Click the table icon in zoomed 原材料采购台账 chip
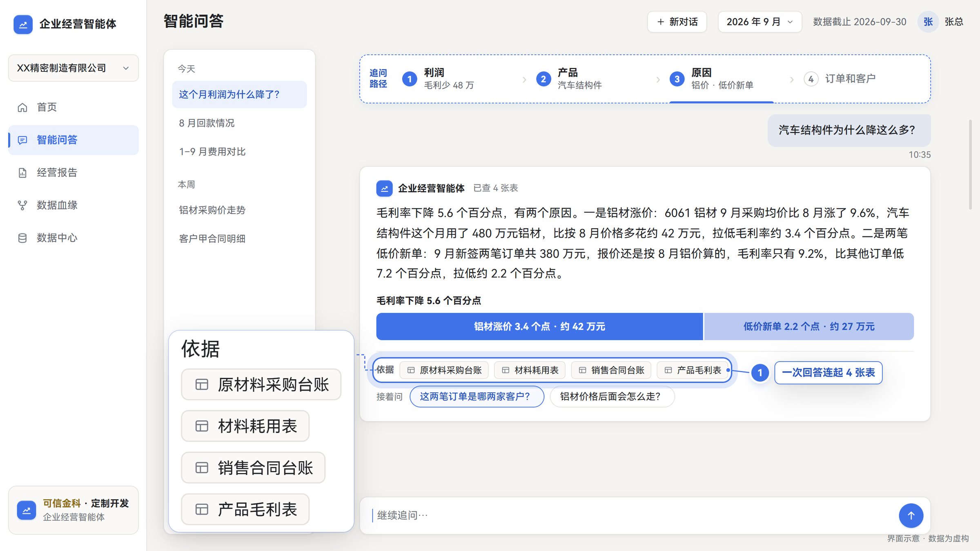The image size is (980, 551). tap(202, 384)
